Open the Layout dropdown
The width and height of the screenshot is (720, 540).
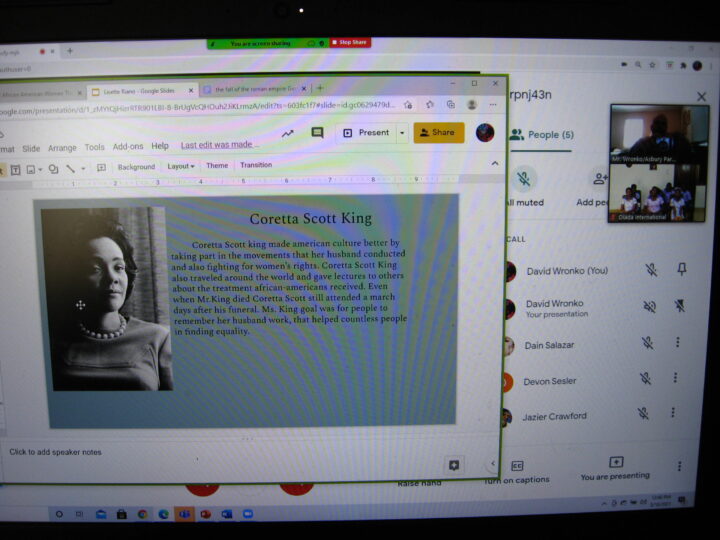click(x=181, y=166)
